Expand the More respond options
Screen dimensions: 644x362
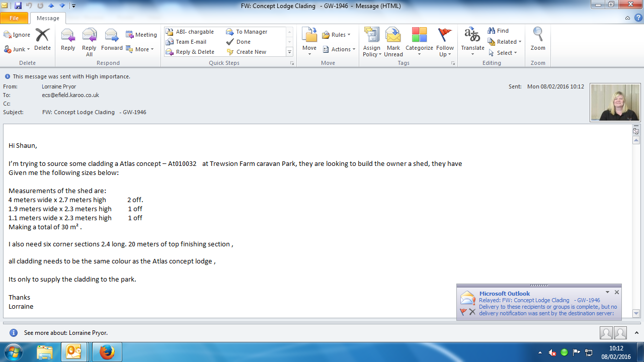(140, 49)
